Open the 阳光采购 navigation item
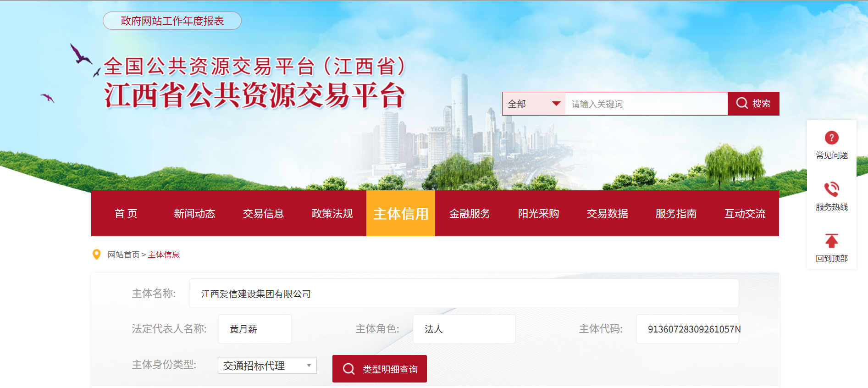 (538, 213)
